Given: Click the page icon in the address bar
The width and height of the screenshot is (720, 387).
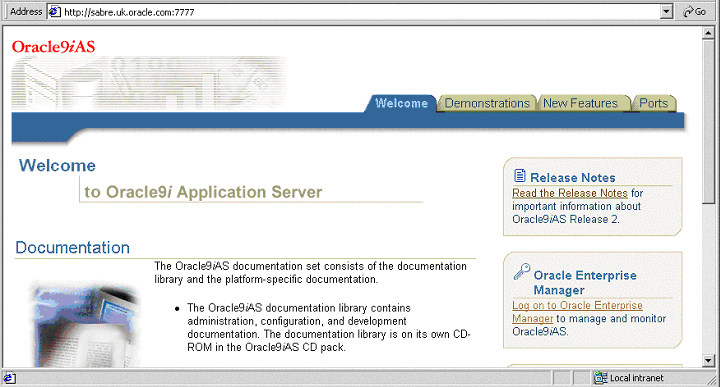Looking at the screenshot, I should tap(55, 11).
